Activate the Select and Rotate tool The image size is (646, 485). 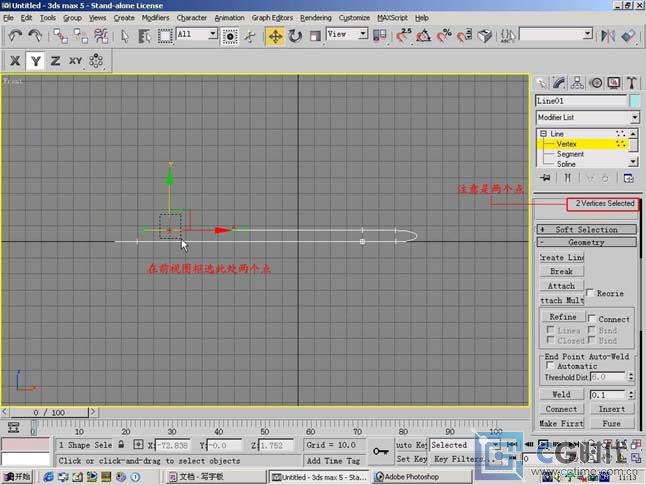point(295,36)
